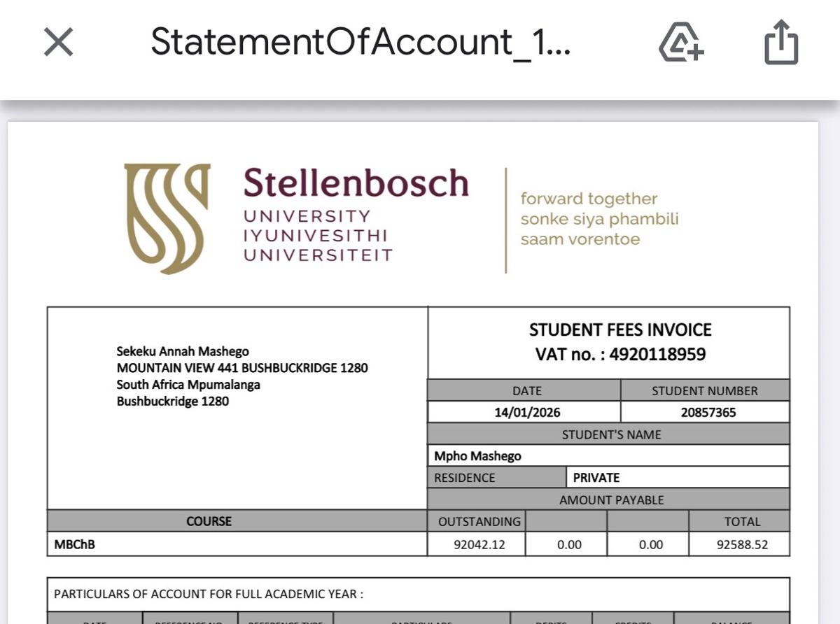The width and height of the screenshot is (840, 624).
Task: Select the AMOUNT PAYABLE header
Action: pos(611,500)
